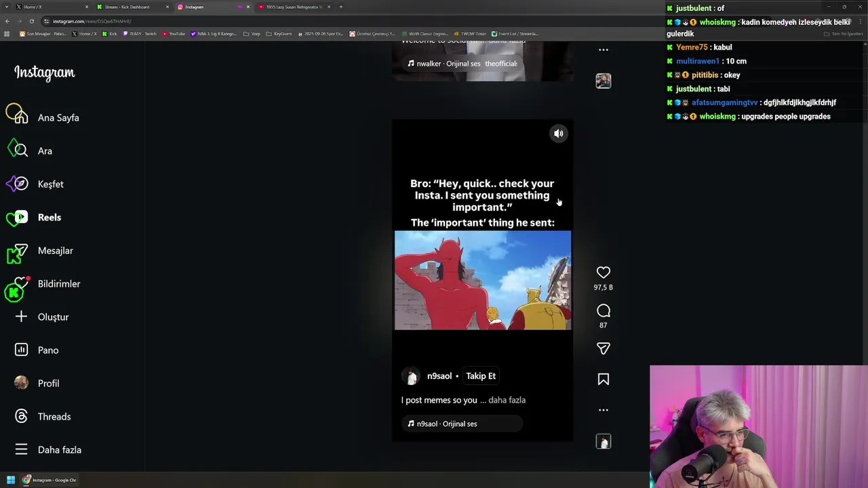868x488 pixels.
Task: Play the red devil meme video
Action: tap(483, 280)
